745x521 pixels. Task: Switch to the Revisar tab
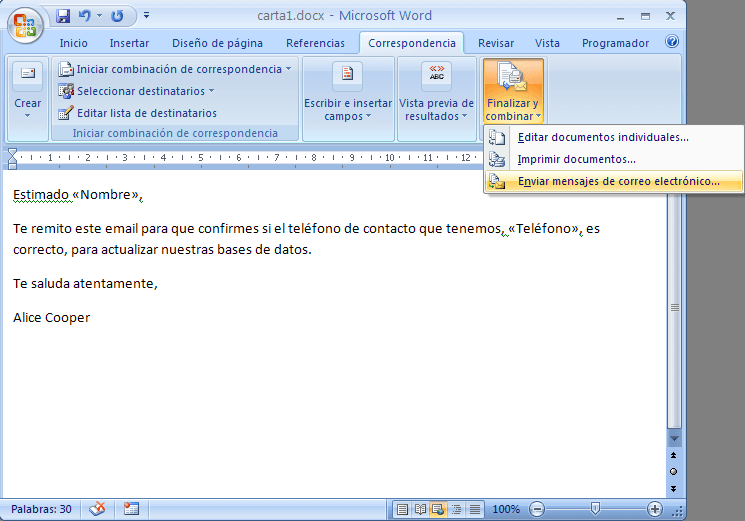(496, 43)
